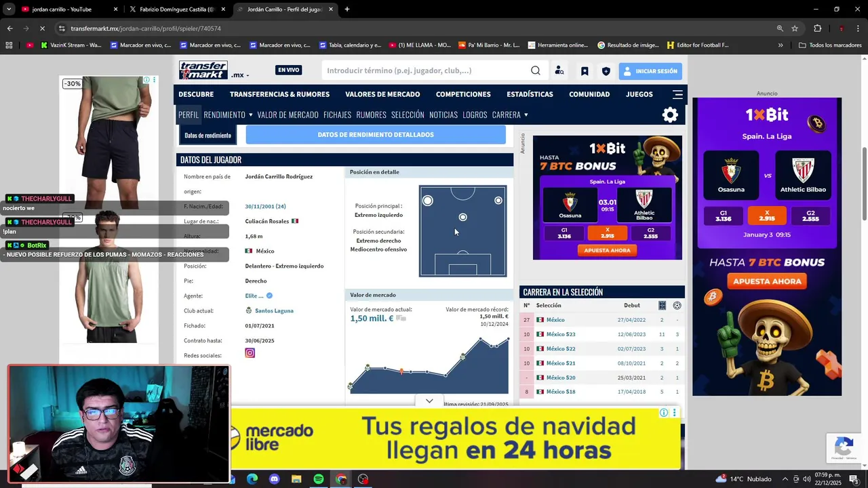Click the Datos de rendimiento tab
This screenshot has height=488, width=868.
[x=208, y=136]
